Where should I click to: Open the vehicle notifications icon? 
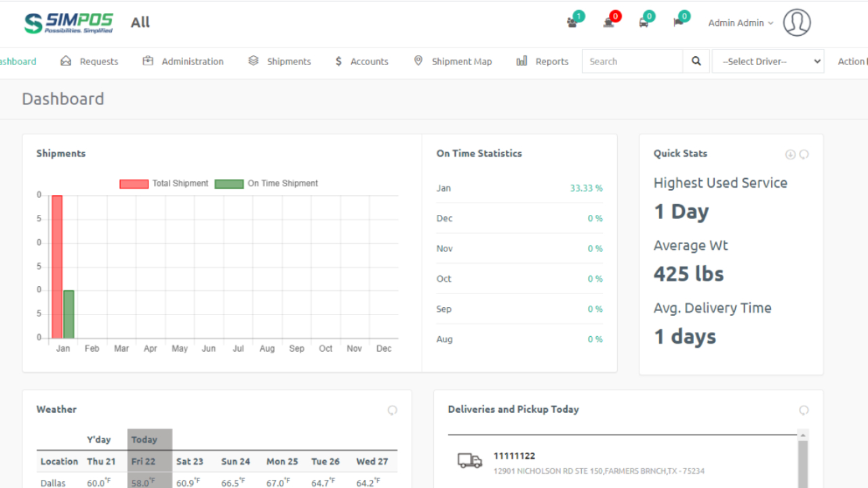click(644, 22)
